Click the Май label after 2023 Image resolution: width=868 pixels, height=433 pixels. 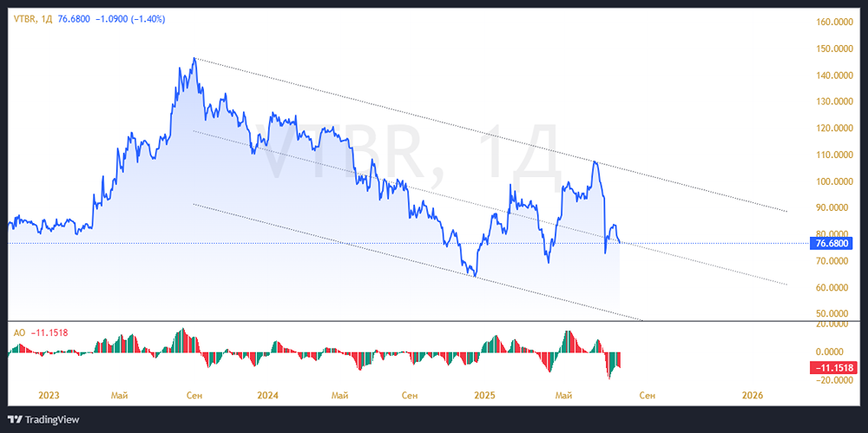[x=120, y=396]
